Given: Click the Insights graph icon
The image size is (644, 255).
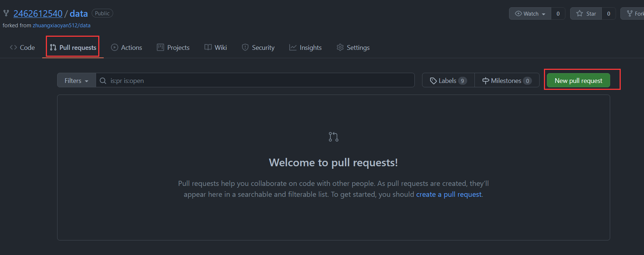Looking at the screenshot, I should coord(293,47).
